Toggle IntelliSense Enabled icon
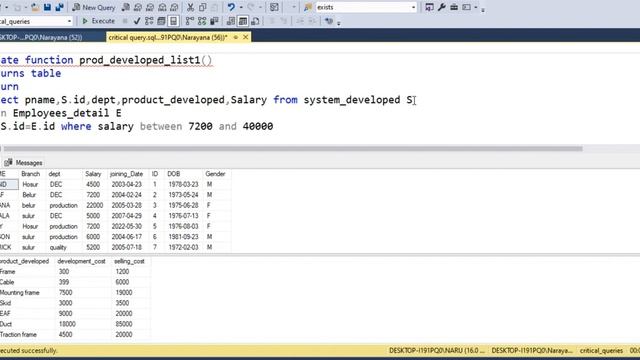 point(173,21)
